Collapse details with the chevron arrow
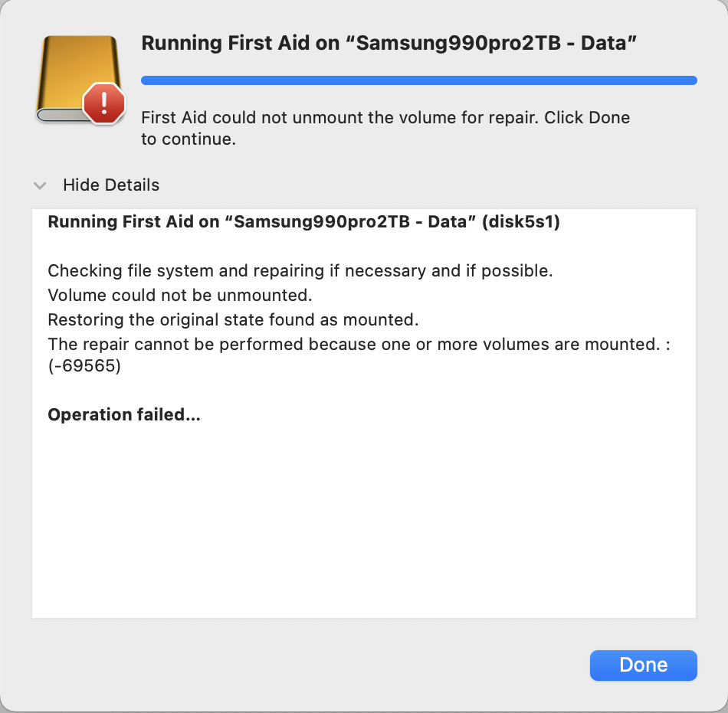 point(41,185)
